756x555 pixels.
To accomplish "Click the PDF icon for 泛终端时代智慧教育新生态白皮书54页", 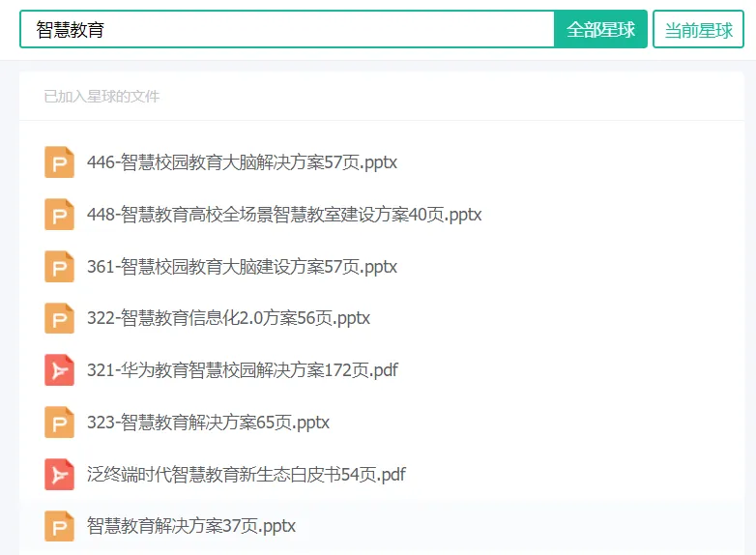I will tap(59, 474).
